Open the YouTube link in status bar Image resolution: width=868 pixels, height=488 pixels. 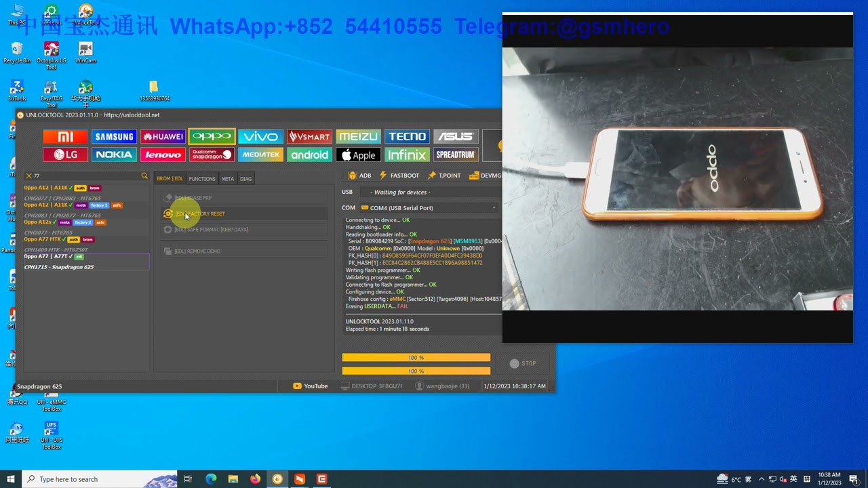(311, 386)
